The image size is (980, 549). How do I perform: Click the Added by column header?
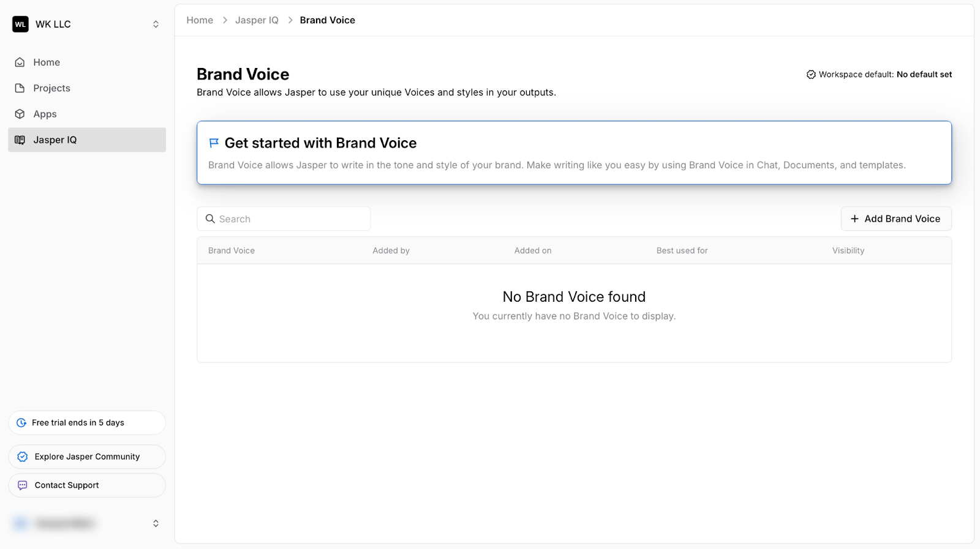click(x=391, y=251)
